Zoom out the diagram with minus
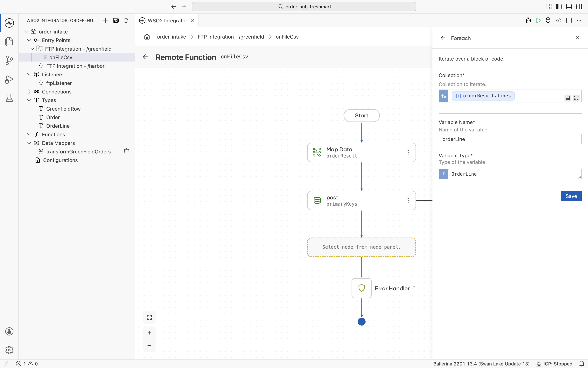Screen dimensions: 588x368 coord(149,345)
